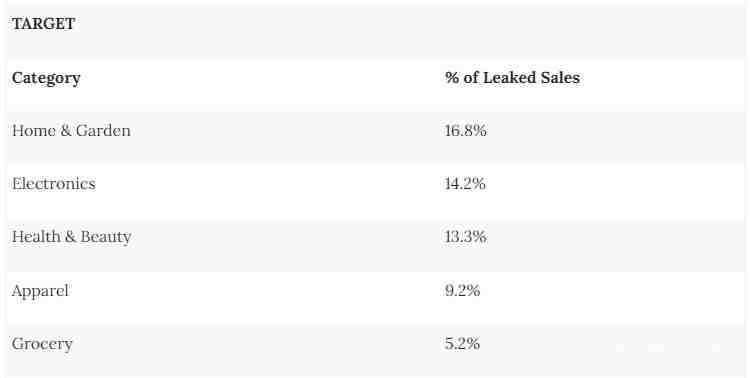
Task: Select the 14.2% value
Action: [465, 183]
